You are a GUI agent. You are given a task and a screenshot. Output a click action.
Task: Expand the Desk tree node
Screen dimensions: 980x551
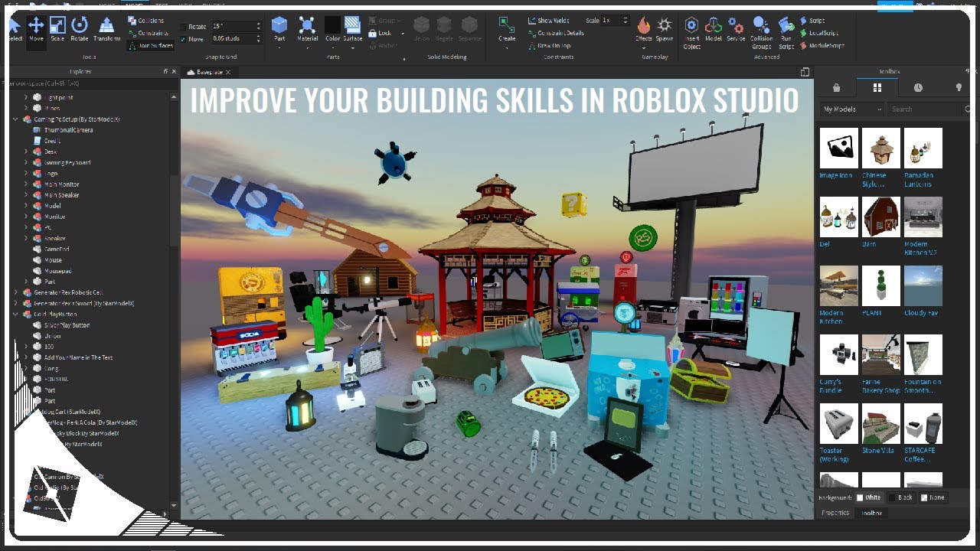tap(25, 152)
